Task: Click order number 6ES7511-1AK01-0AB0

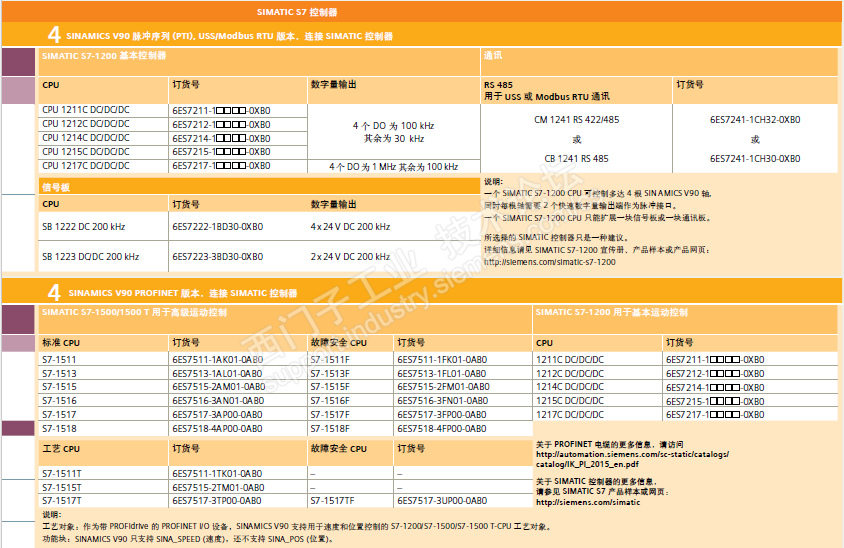Action: tap(217, 360)
